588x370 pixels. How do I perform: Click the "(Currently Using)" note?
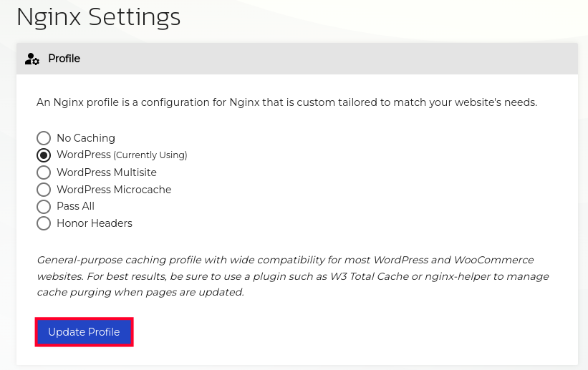coord(150,155)
